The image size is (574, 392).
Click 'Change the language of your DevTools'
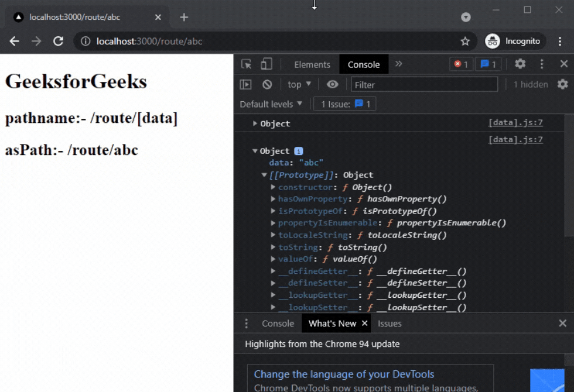pos(344,374)
